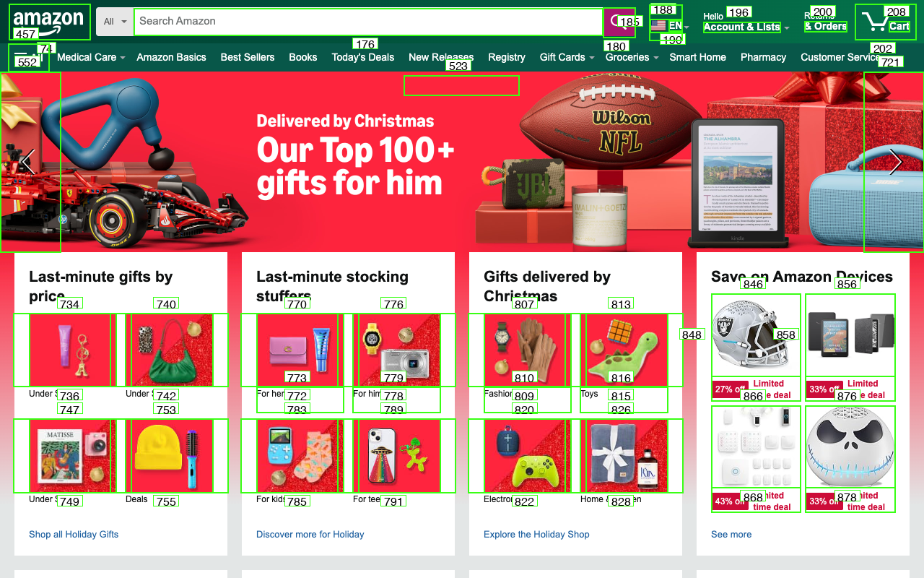Click the US flag language icon
The height and width of the screenshot is (578, 924).
point(658,26)
